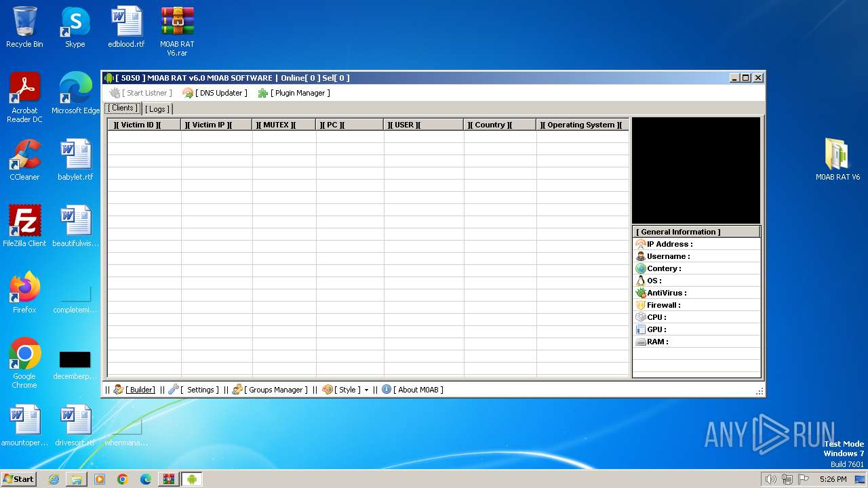Select the babylet.rtf document icon
This screenshot has height=488, width=868.
click(x=75, y=160)
